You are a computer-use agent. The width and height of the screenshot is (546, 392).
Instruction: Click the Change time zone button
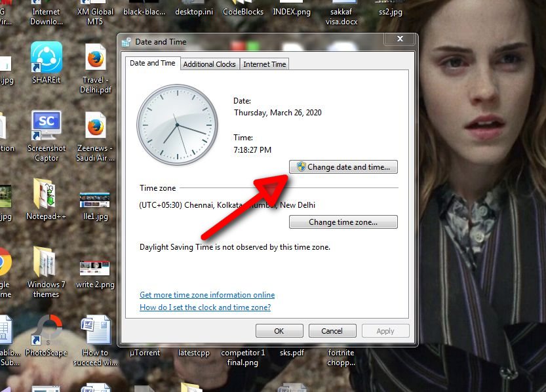click(x=343, y=222)
